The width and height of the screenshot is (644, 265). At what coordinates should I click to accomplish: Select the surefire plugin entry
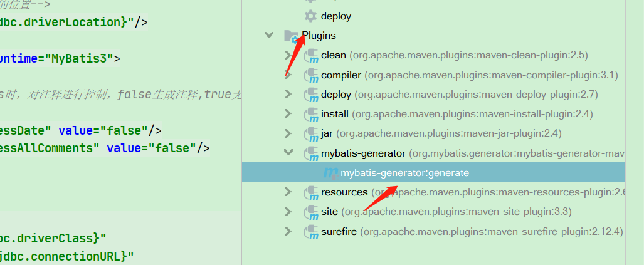point(472,232)
